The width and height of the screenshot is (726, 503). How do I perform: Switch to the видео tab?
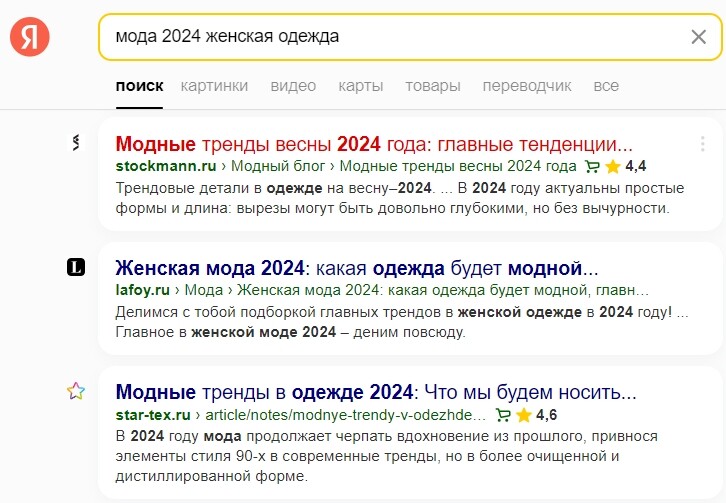(293, 86)
